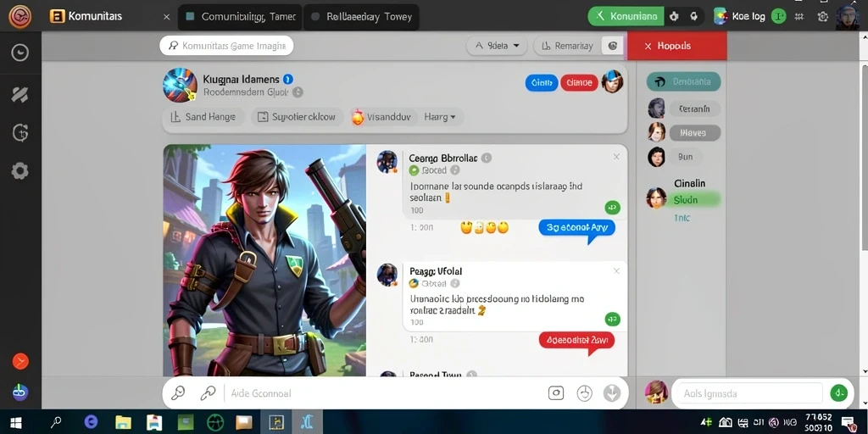Open the top bar settings gear
868x434 pixels.
[x=823, y=17]
